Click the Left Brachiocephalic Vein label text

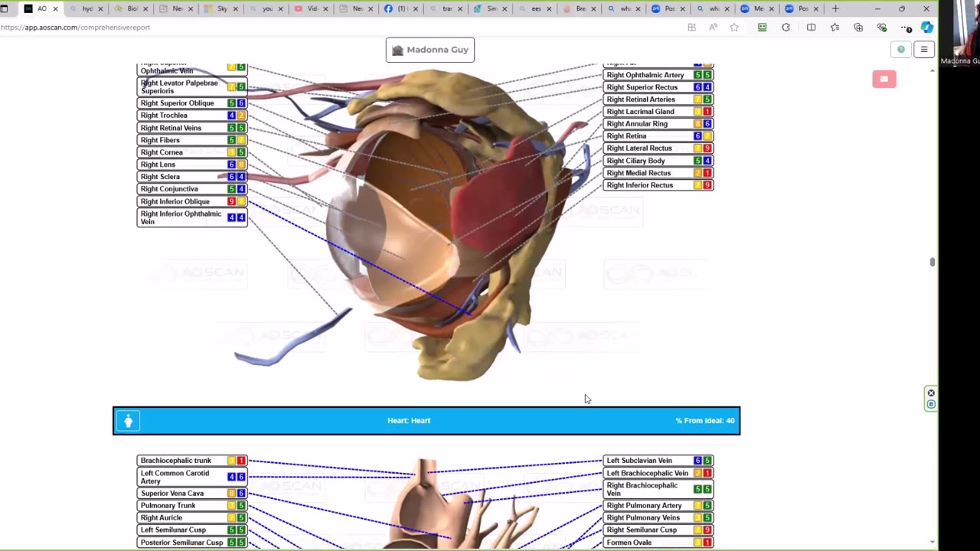(647, 473)
